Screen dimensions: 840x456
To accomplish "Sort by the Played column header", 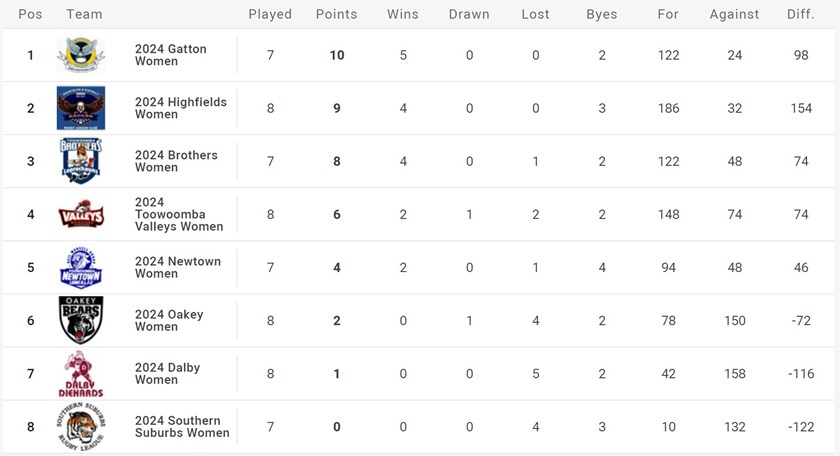I will tap(270, 15).
